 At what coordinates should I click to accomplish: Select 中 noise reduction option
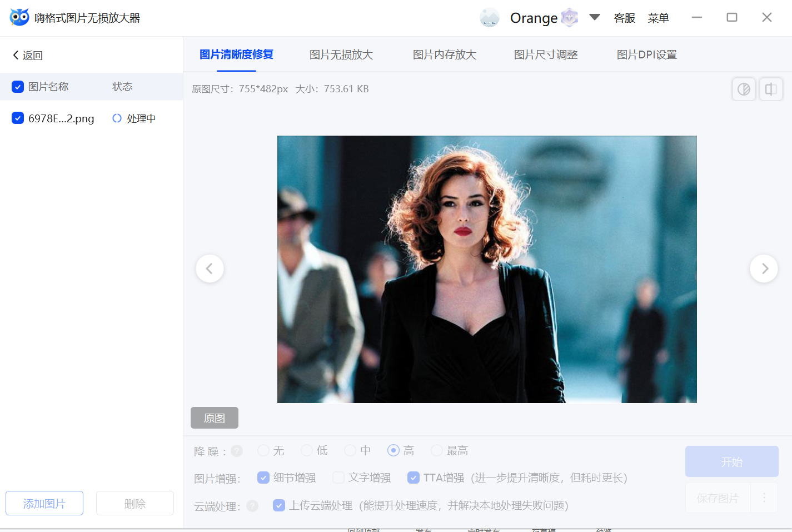(x=350, y=450)
